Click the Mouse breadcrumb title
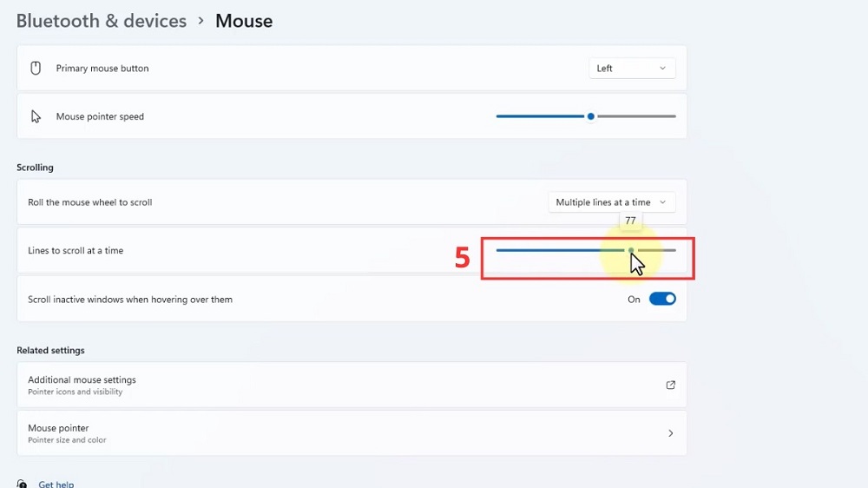 pyautogui.click(x=244, y=21)
